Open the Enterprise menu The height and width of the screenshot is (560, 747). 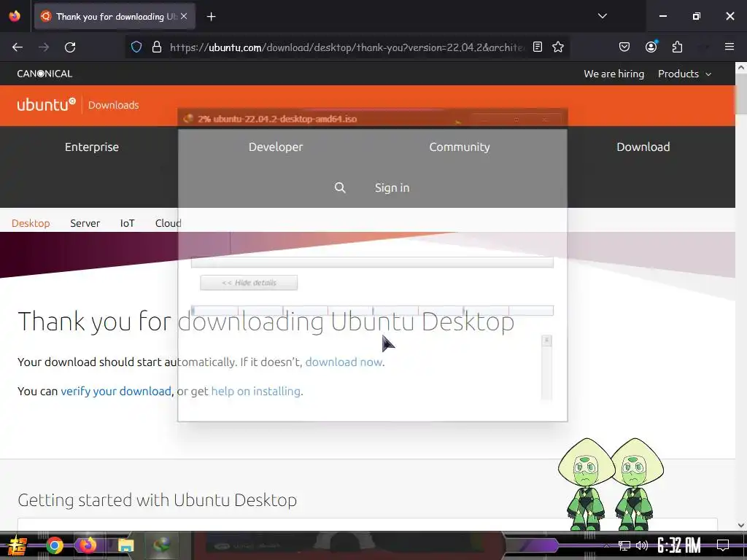pyautogui.click(x=92, y=147)
